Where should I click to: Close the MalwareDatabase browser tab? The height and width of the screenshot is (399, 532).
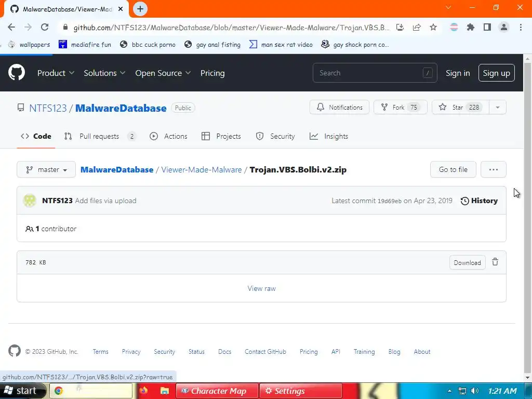point(121,9)
